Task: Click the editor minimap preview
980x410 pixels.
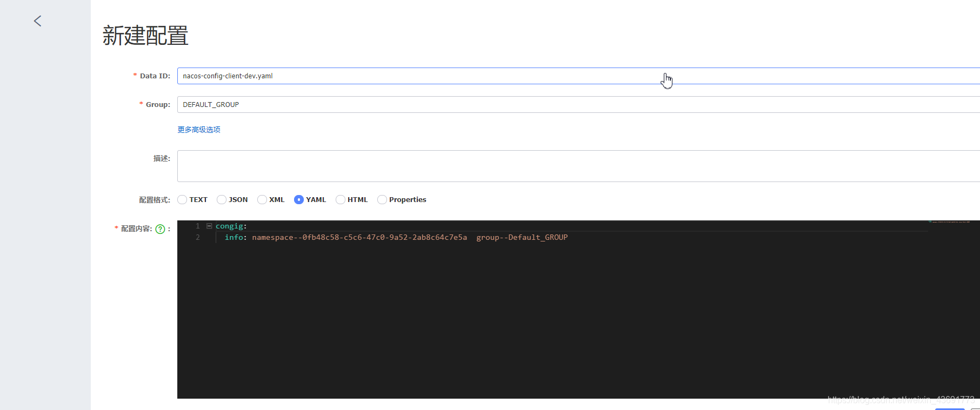Action: 949,222
